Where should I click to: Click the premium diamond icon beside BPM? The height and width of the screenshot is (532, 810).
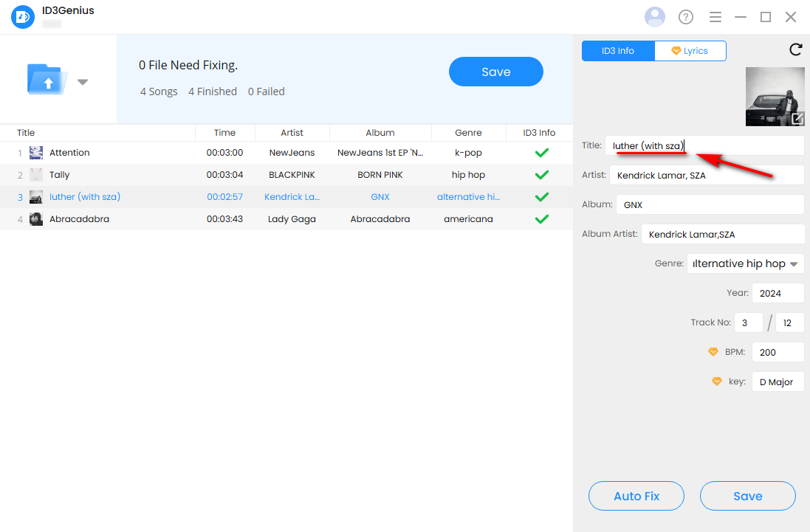tap(713, 352)
